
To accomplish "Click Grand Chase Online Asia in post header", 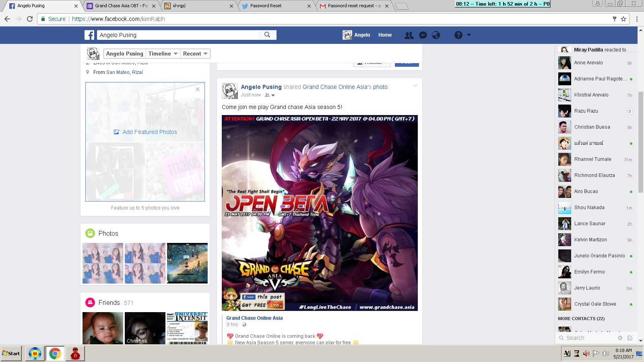I will pyautogui.click(x=335, y=87).
